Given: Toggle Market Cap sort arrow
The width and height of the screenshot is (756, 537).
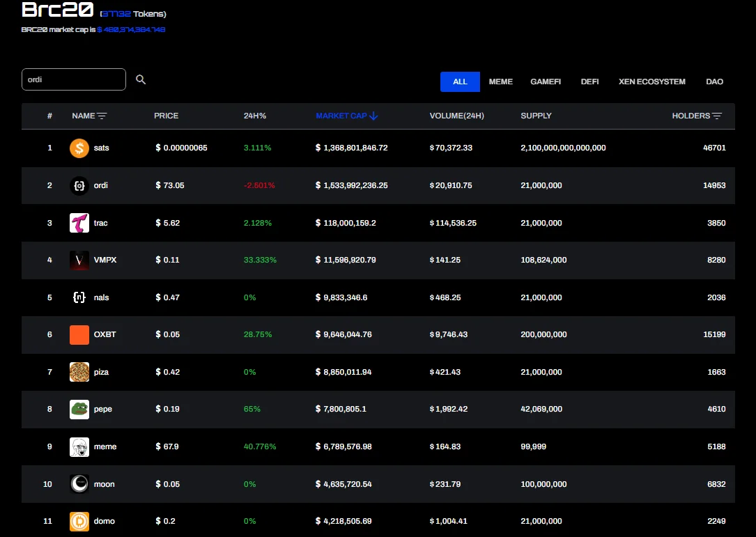Looking at the screenshot, I should [x=373, y=116].
